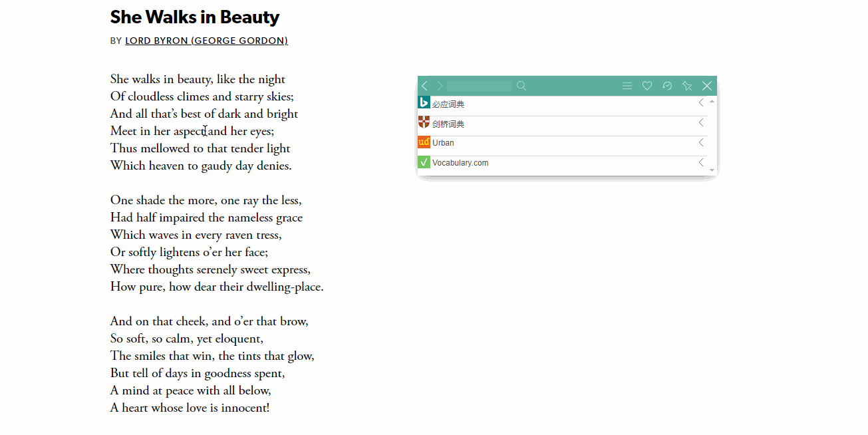This screenshot has height=435, width=868.
Task: Toggle the pin icon on dictionary panel
Action: pyautogui.click(x=687, y=86)
